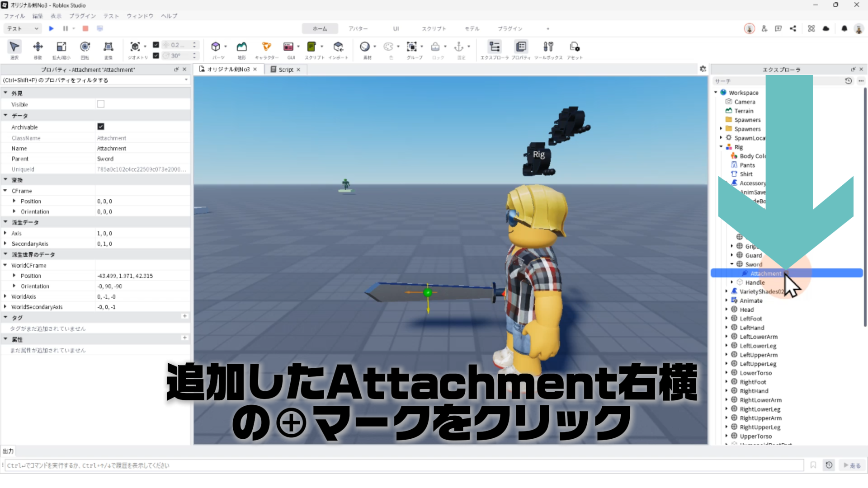Viewport: 868px width, 488px height.
Task: Select the Rotate tool
Action: (x=85, y=47)
